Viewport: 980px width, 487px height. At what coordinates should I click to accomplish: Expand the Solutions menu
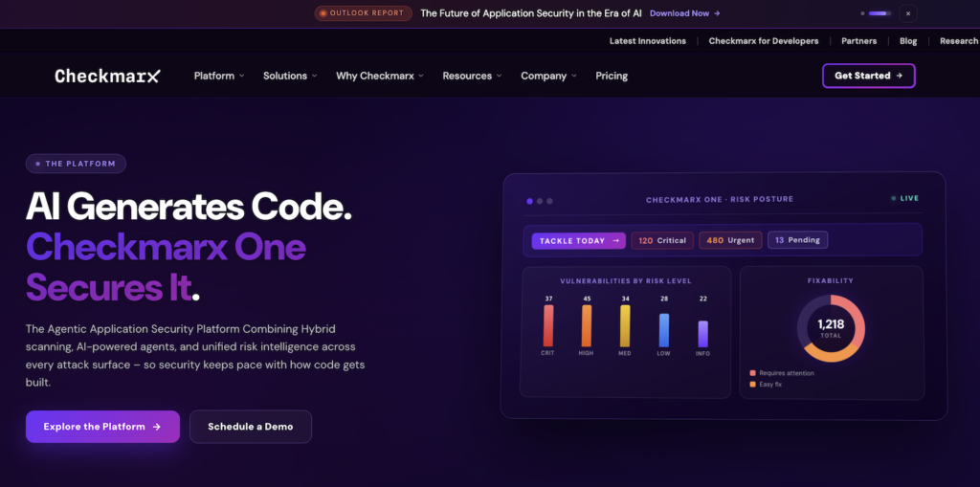click(x=290, y=76)
